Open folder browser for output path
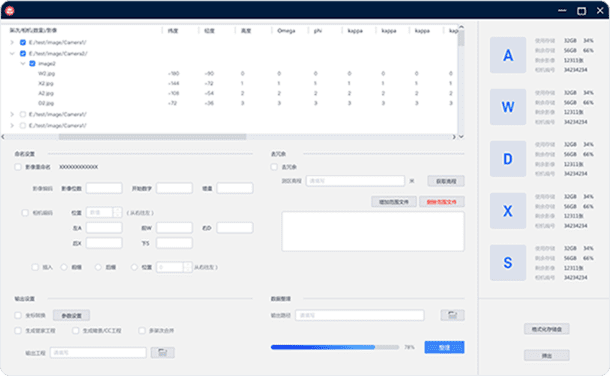Screen dimensions: 610x376 coord(452,315)
